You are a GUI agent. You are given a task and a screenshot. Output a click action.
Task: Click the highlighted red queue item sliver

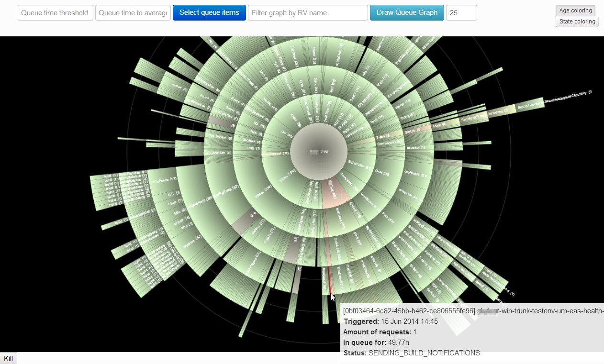tap(329, 282)
